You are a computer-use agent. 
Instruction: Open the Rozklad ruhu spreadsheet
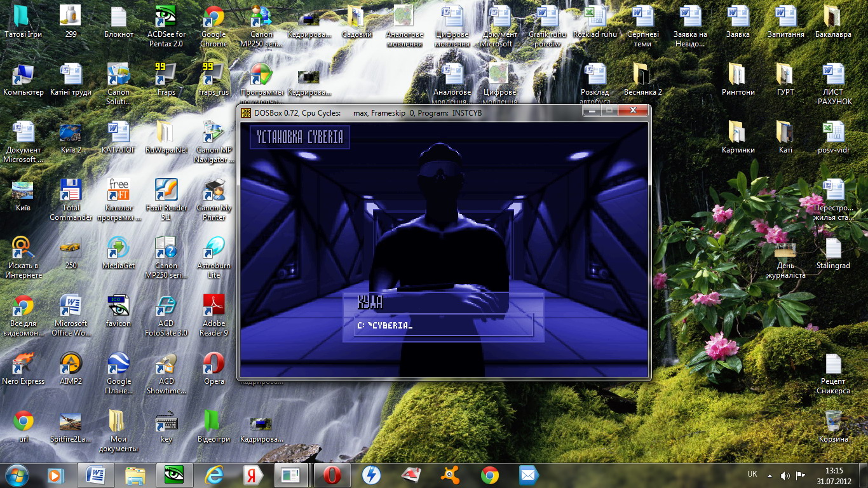(595, 22)
